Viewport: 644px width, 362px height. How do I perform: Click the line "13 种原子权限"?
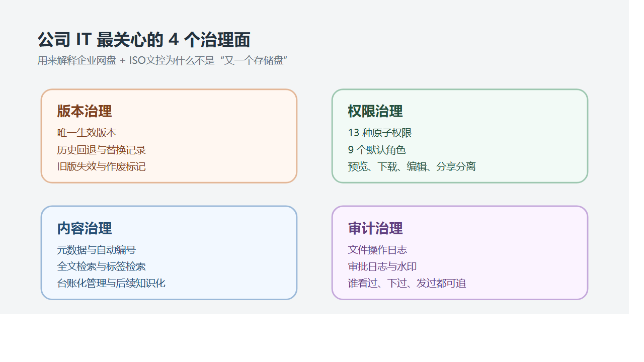[x=380, y=133]
